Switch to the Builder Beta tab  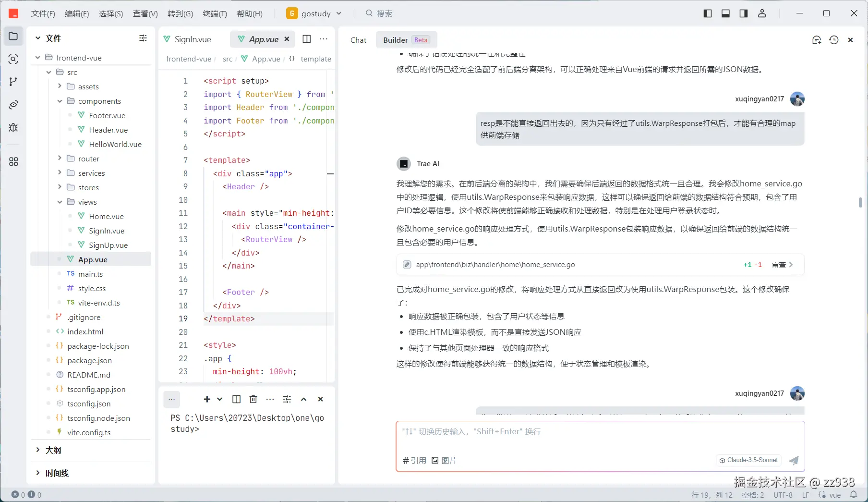(x=406, y=40)
